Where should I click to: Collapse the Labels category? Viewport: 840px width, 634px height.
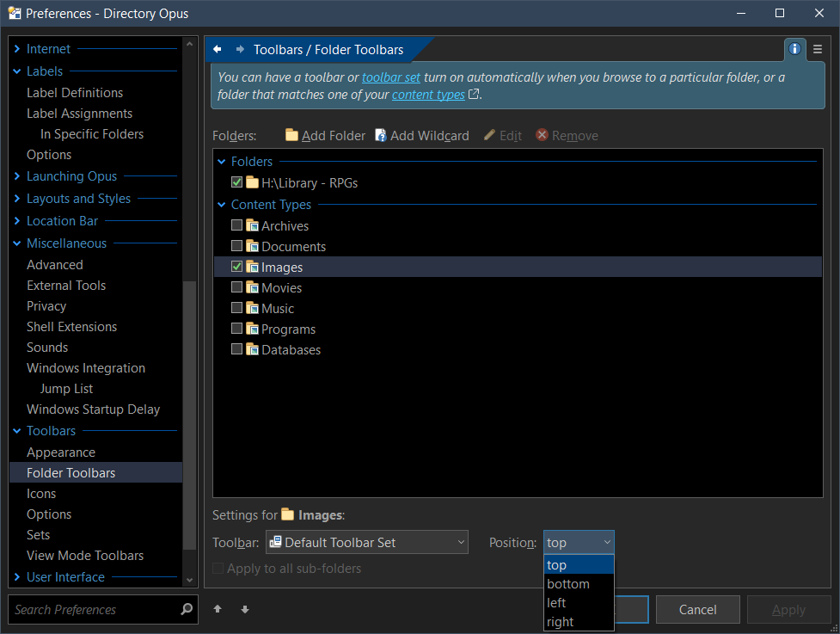(17, 71)
